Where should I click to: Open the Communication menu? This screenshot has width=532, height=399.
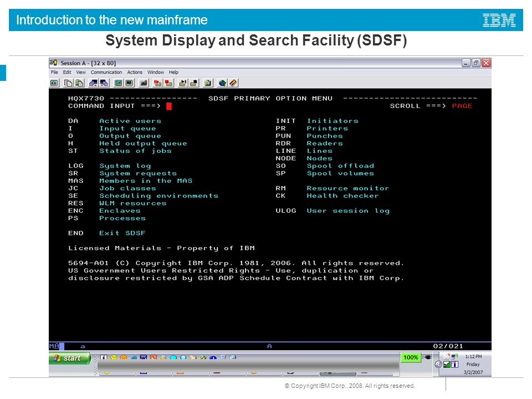[x=106, y=72]
